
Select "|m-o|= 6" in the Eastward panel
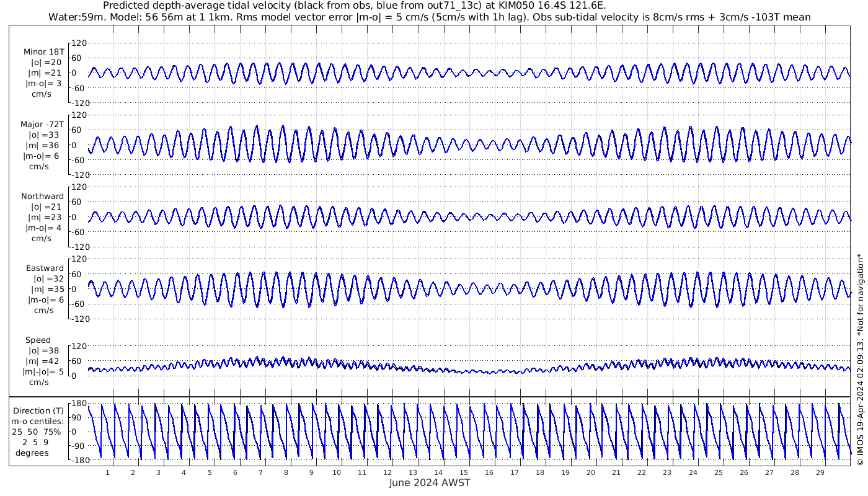click(x=45, y=299)
